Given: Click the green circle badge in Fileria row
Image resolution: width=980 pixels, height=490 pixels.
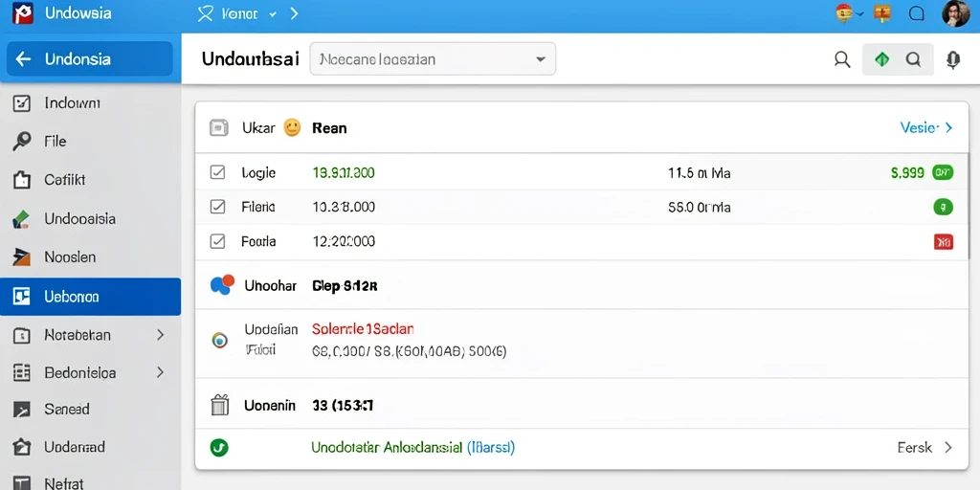Looking at the screenshot, I should coord(943,207).
